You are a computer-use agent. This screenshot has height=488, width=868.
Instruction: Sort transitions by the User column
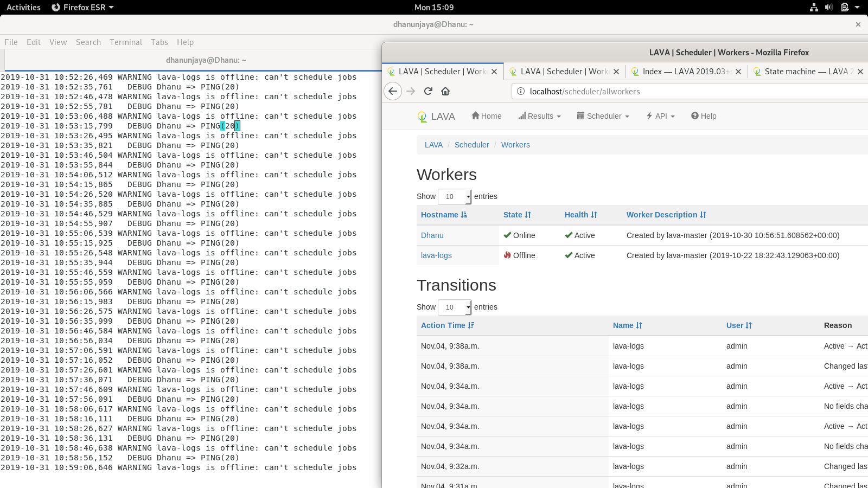point(739,325)
